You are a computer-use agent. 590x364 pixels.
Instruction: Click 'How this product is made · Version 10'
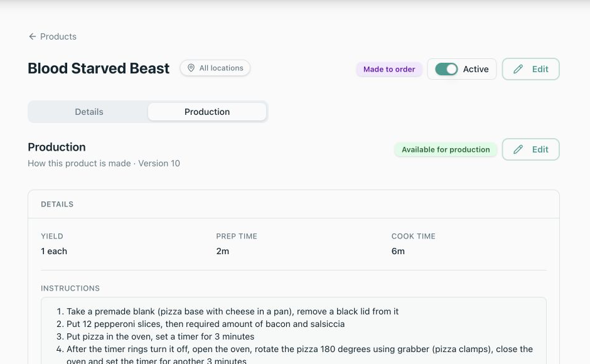pyautogui.click(x=104, y=163)
